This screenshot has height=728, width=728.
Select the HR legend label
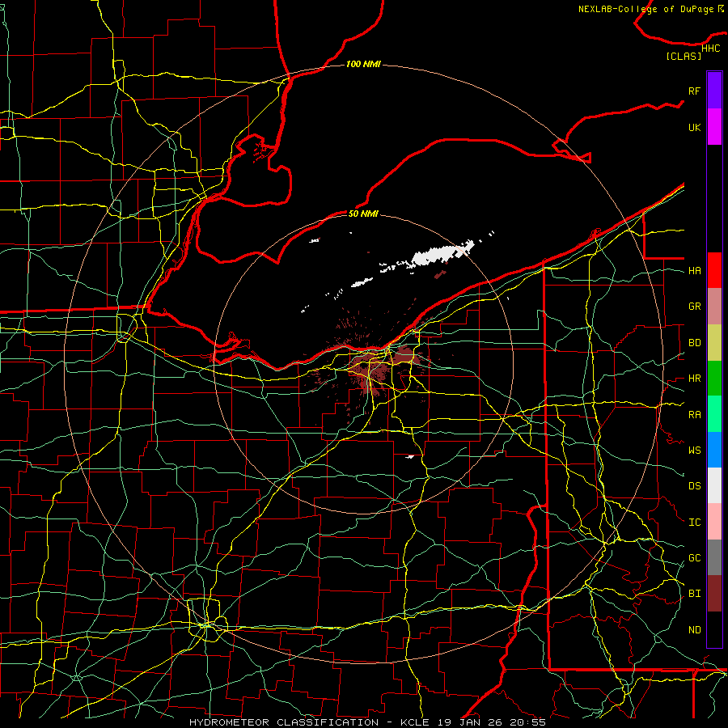point(694,379)
